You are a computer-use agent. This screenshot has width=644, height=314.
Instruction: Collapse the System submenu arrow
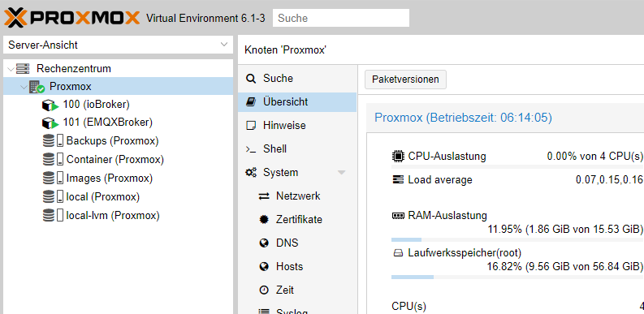(x=341, y=173)
